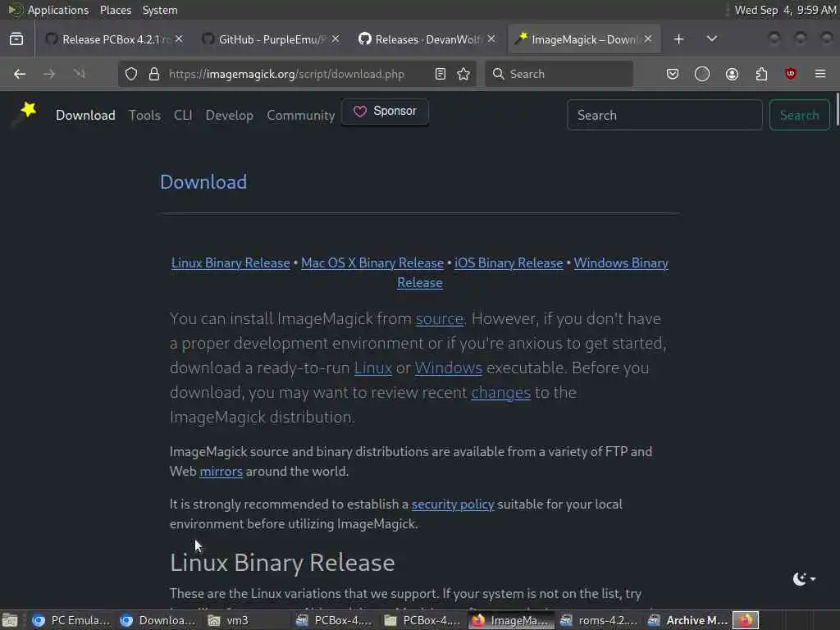Switch to PC Emula... taskbar window
Image resolution: width=840 pixels, height=630 pixels.
pos(71,620)
